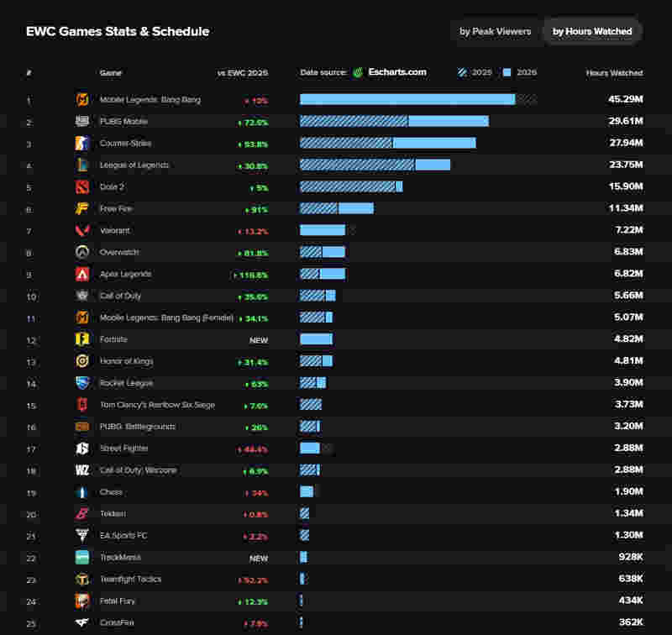Open the Escharts.com data source link
The image size is (672, 635).
[397, 72]
